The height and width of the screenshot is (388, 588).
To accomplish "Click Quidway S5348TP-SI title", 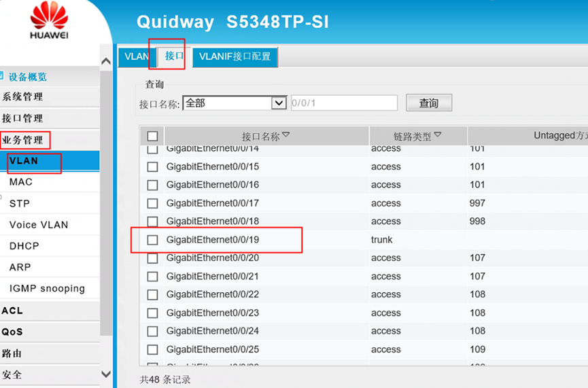I will [232, 22].
